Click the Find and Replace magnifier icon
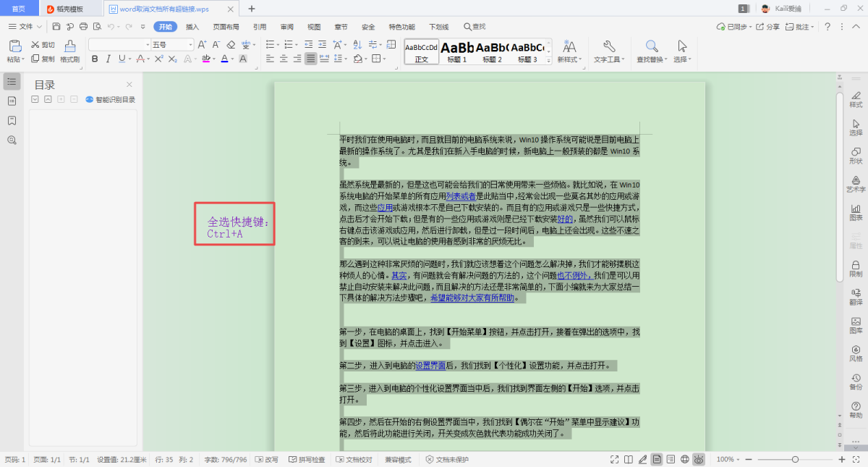This screenshot has width=868, height=467. (x=651, y=47)
